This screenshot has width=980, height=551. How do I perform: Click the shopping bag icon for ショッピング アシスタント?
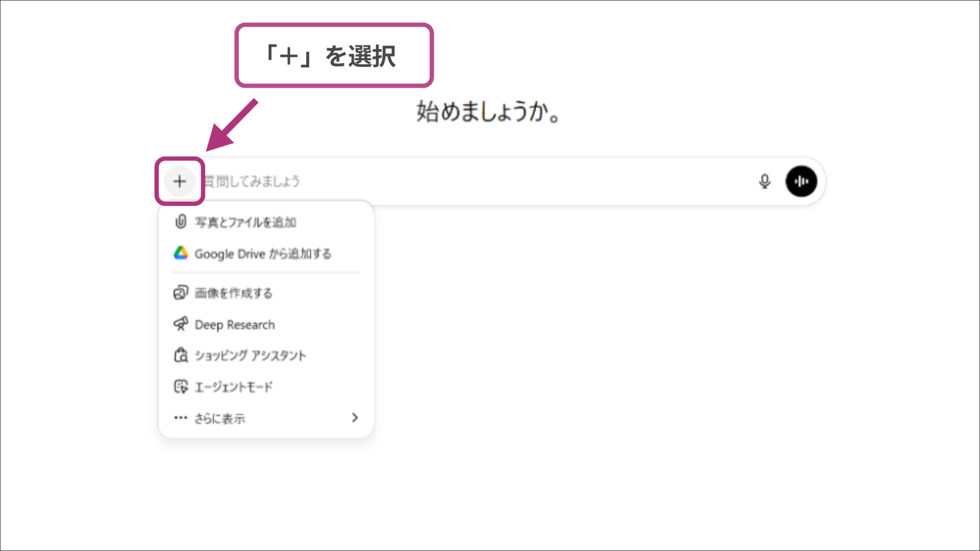[x=180, y=356]
